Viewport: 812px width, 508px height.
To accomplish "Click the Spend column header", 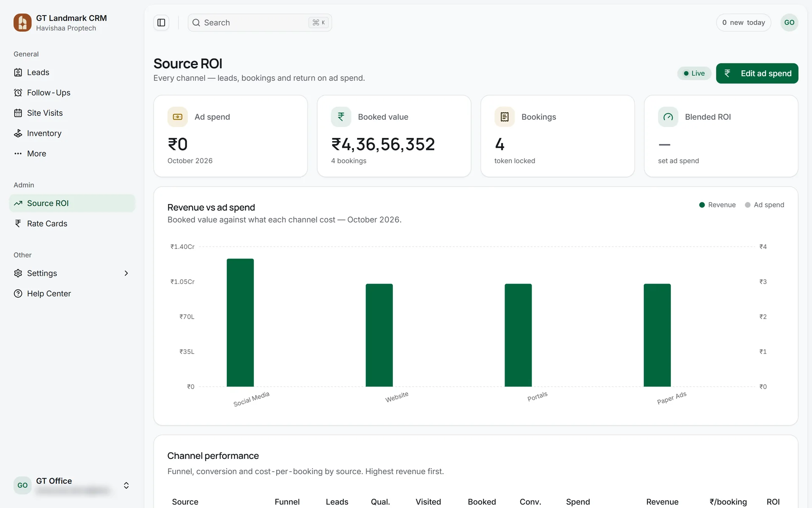I will 578,502.
